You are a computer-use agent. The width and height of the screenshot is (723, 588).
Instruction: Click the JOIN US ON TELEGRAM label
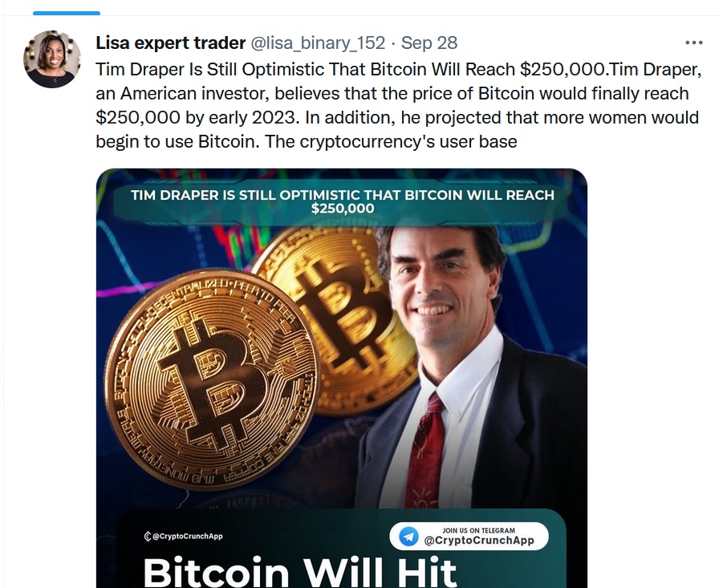tap(478, 530)
